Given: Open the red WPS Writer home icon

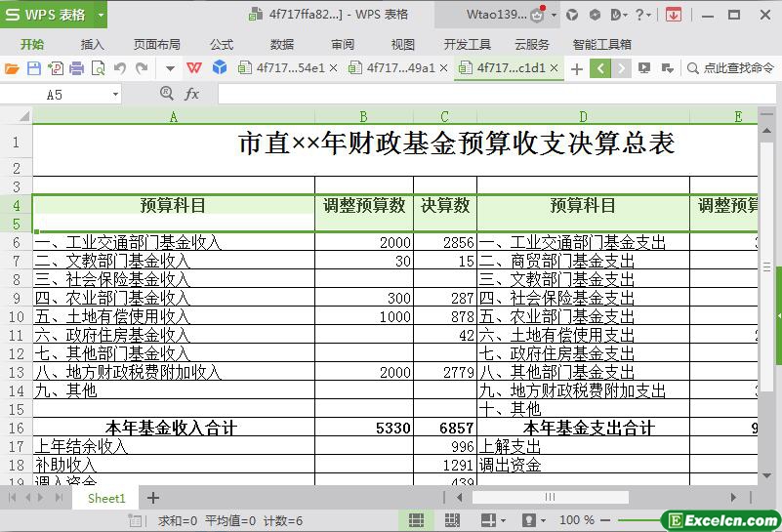Looking at the screenshot, I should pos(194,67).
